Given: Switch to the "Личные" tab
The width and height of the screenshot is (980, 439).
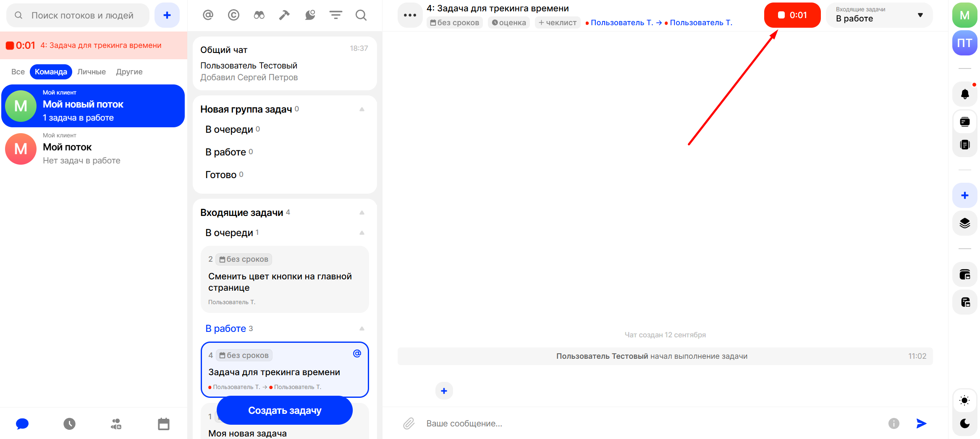Looking at the screenshot, I should point(92,72).
